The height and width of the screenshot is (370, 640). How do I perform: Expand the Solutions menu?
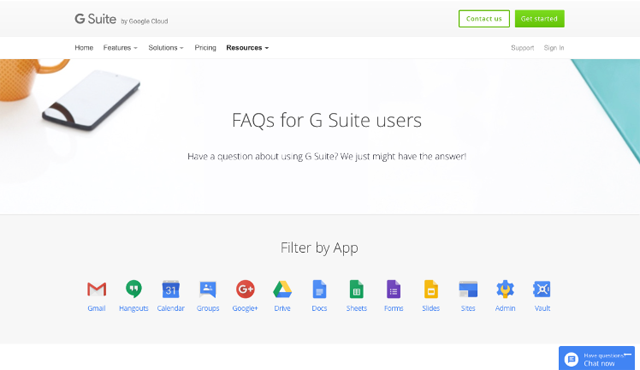click(166, 48)
